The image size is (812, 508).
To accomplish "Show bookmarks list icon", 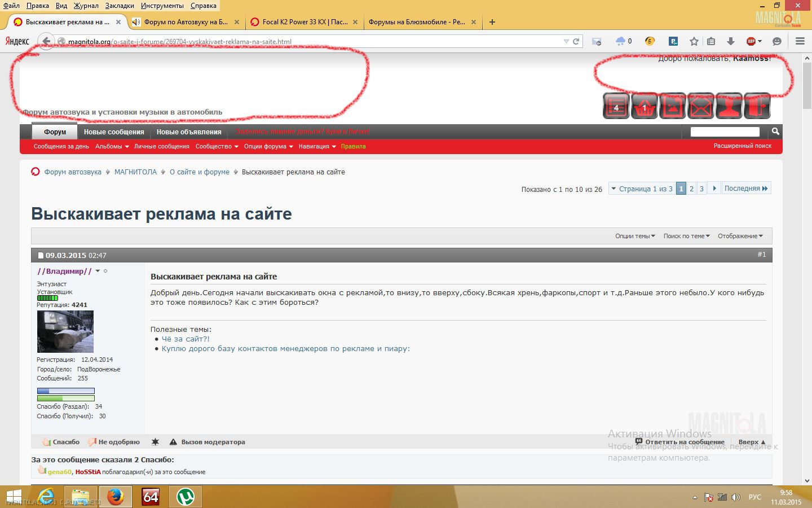I will coord(711,41).
